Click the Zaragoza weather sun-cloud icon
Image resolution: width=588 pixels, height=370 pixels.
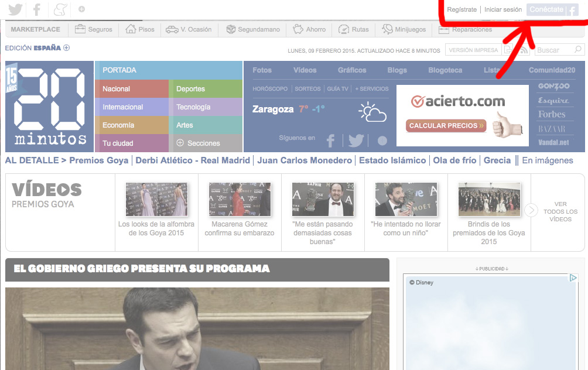click(372, 111)
